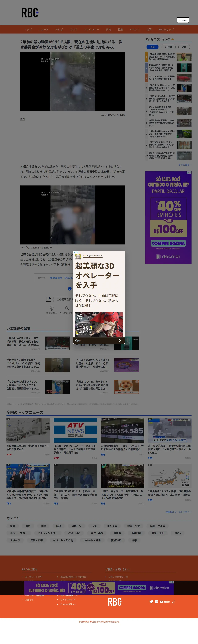Click the AdChoices icon on the bottom banner ad
The width and height of the screenshot is (198, 644).
point(170,582)
